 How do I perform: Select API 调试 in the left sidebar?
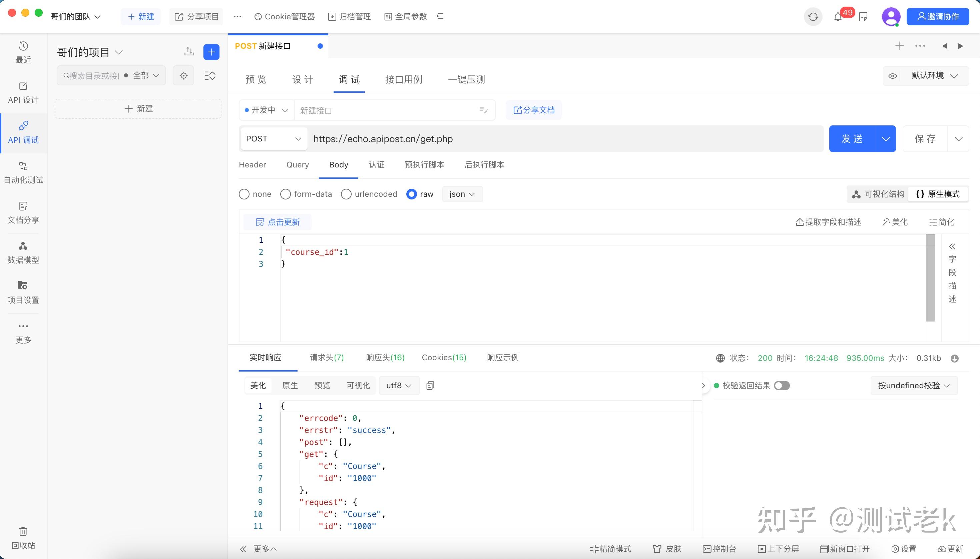[x=23, y=133]
